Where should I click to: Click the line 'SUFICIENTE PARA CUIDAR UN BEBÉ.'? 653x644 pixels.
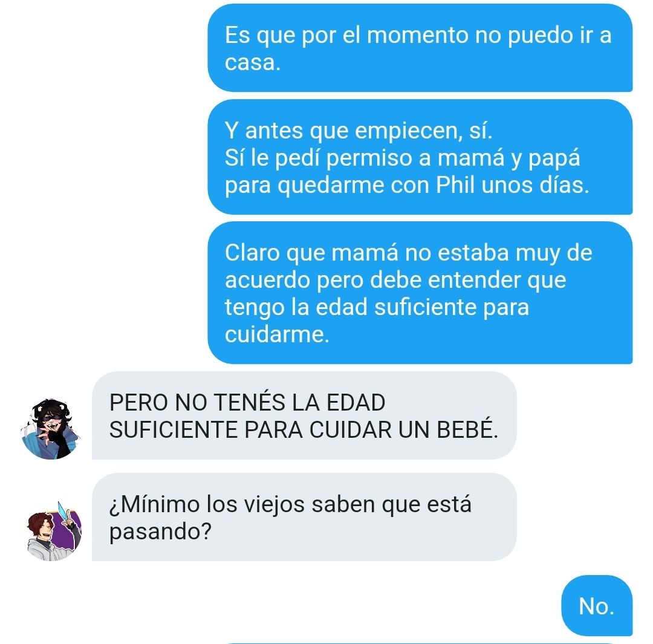pyautogui.click(x=304, y=430)
